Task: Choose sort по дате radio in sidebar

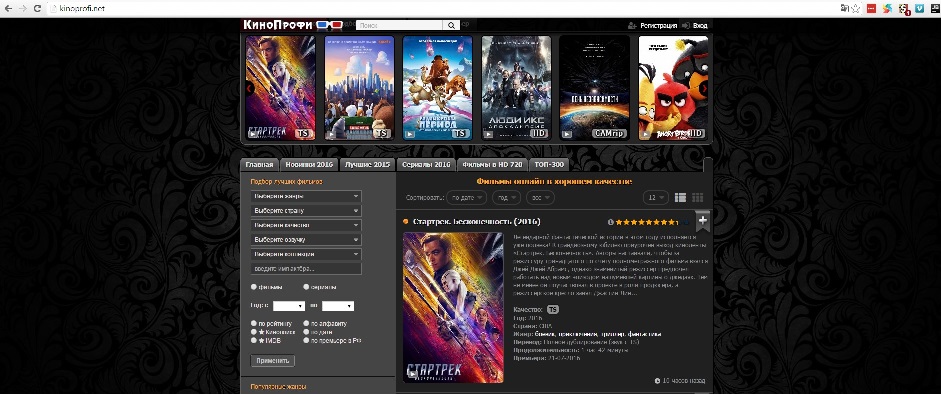Action: (x=306, y=332)
